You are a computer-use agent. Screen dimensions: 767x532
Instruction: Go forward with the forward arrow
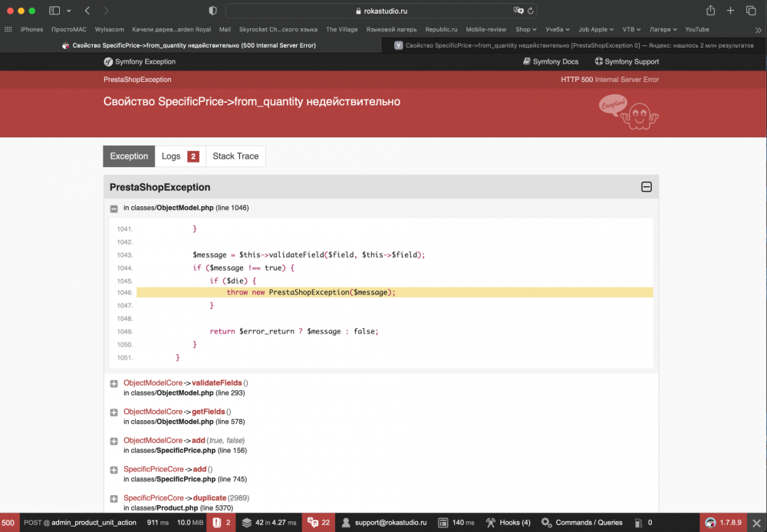(x=106, y=10)
